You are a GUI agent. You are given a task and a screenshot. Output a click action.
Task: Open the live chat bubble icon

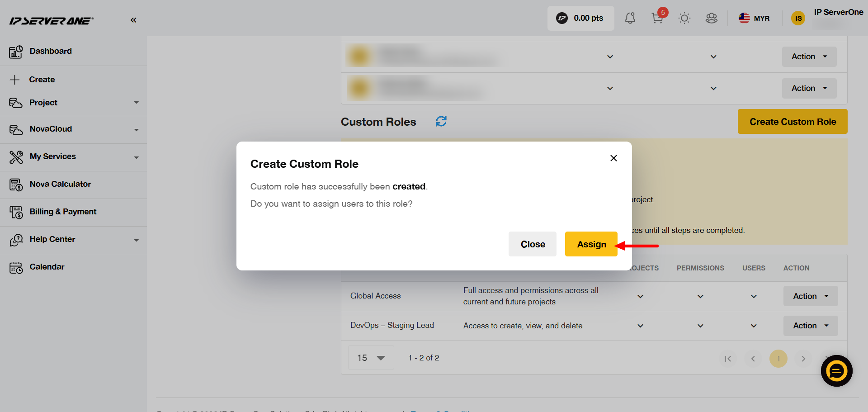pos(836,371)
